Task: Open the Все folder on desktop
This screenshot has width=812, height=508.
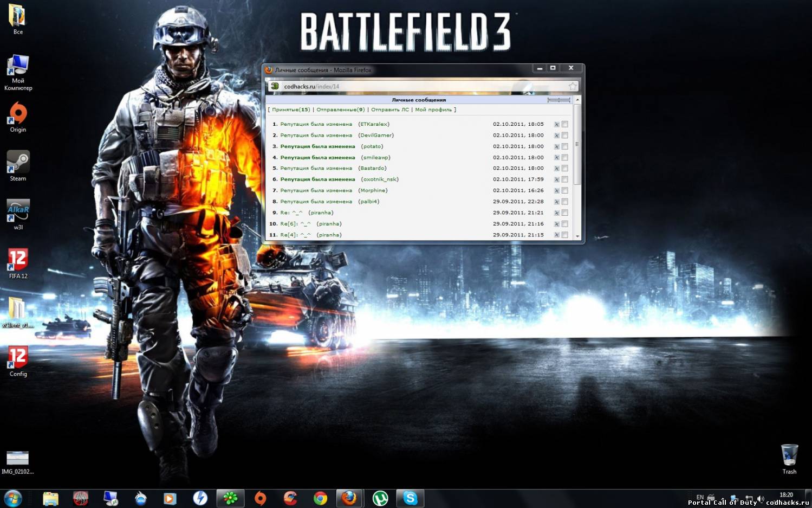Action: point(18,19)
